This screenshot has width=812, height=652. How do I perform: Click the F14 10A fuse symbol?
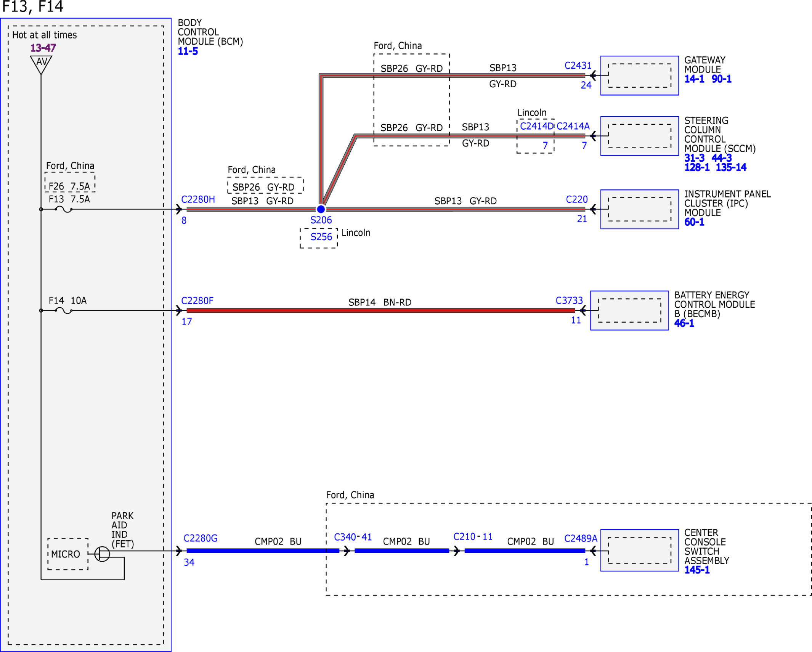pos(64,310)
